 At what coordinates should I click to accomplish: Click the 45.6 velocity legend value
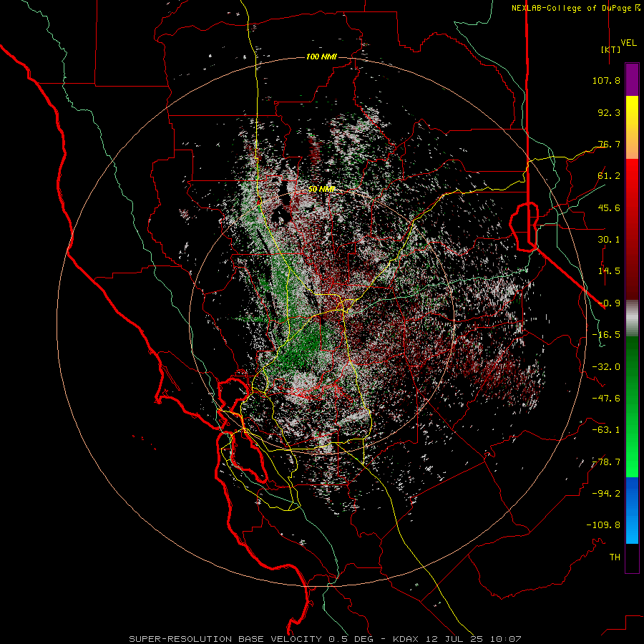click(x=609, y=208)
